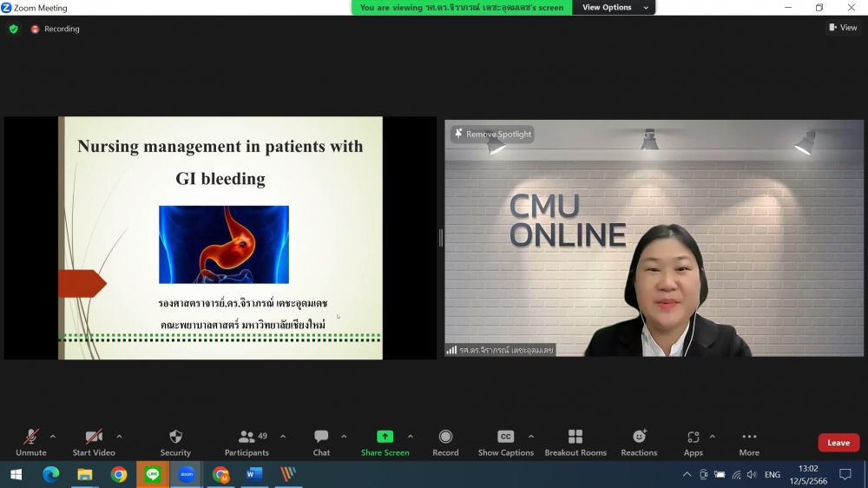
Task: Expand video options arrow beside Start Video
Action: [119, 437]
